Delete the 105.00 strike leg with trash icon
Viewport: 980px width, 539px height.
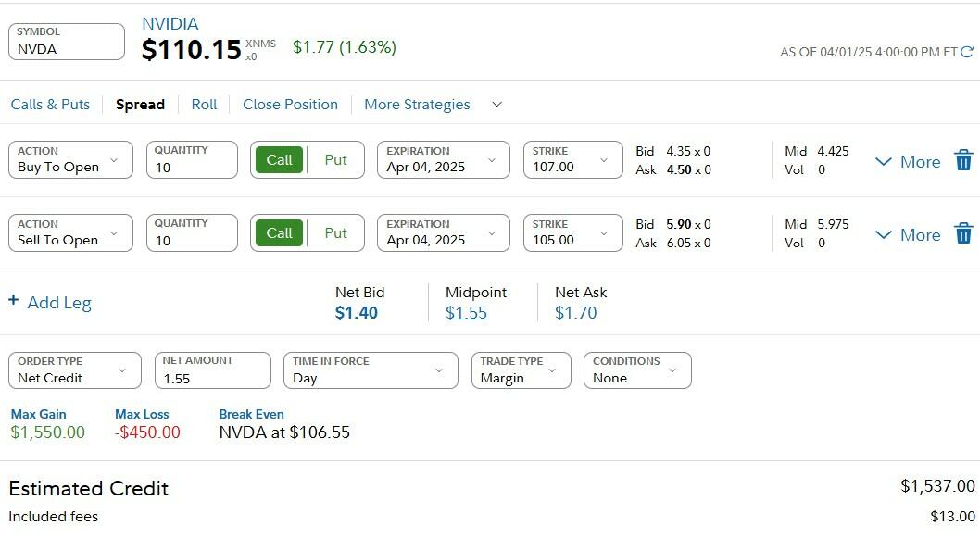pos(963,233)
